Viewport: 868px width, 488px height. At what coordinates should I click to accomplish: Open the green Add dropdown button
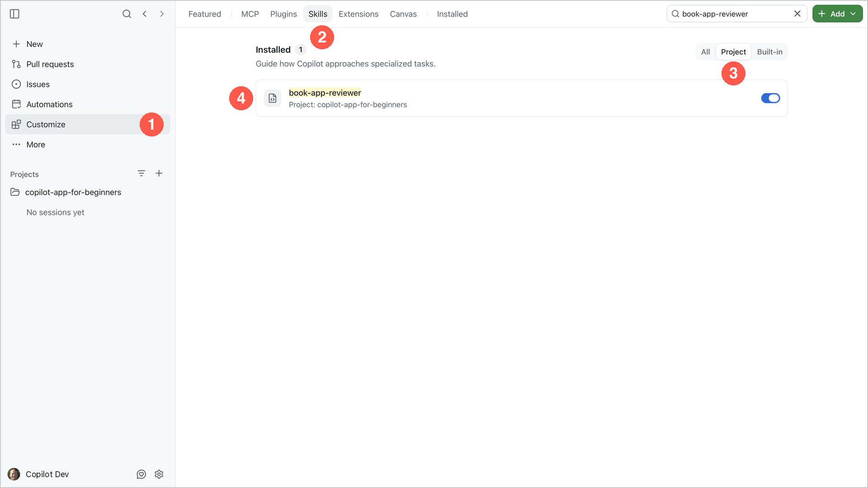tap(838, 14)
